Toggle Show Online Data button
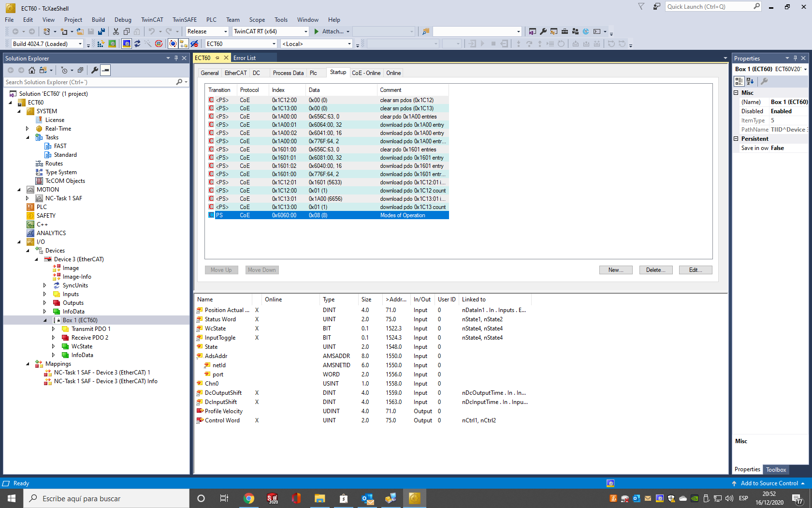 (173, 44)
